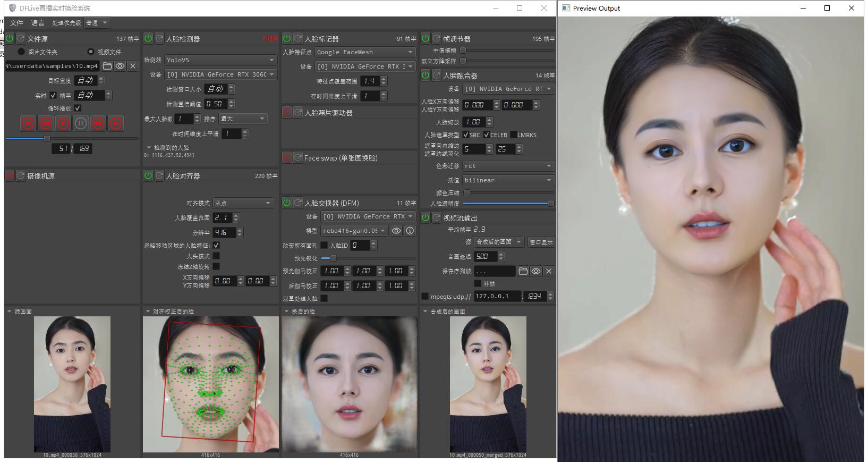This screenshot has width=868, height=462.
Task: Click the info icon beside the 模型 dropdown
Action: coord(410,231)
